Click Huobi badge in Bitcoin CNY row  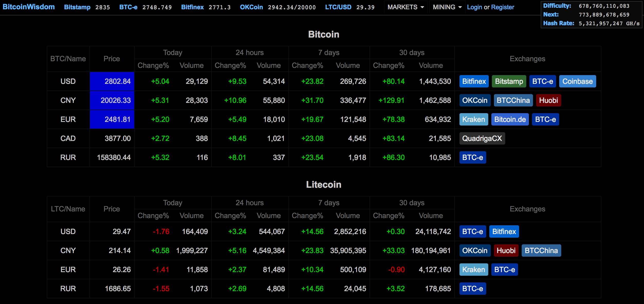pyautogui.click(x=548, y=101)
